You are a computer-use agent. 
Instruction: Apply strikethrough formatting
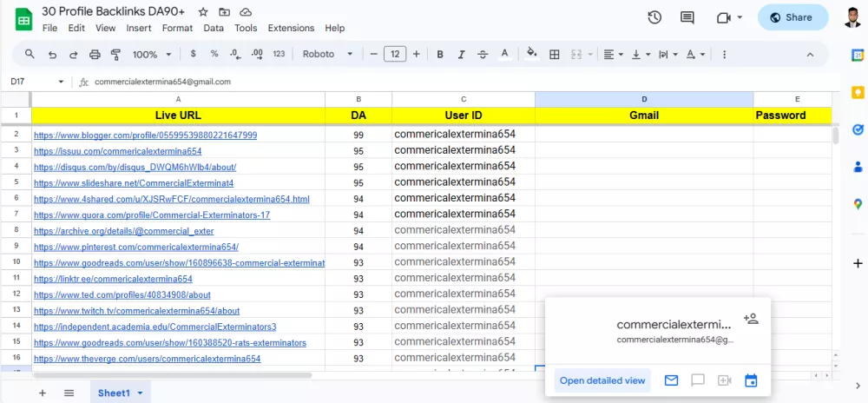pyautogui.click(x=483, y=54)
